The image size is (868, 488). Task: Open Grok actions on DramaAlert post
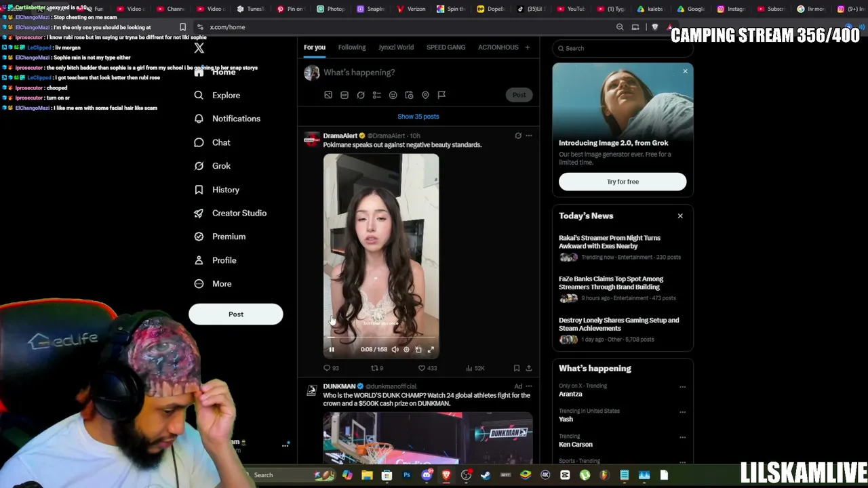[518, 136]
